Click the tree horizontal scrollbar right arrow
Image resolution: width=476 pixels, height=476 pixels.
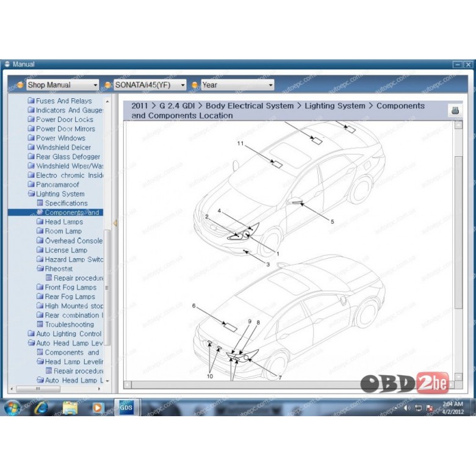click(x=99, y=389)
